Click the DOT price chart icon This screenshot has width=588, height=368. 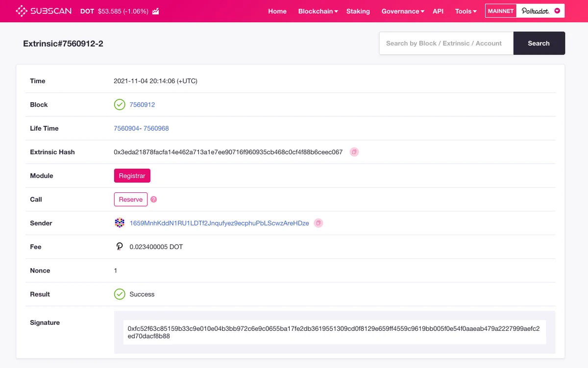coord(155,11)
